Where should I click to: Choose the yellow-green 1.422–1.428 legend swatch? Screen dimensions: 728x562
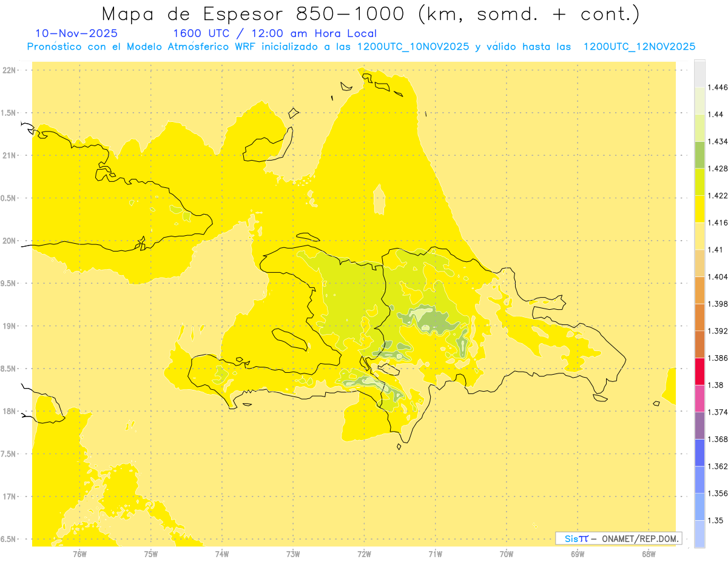[699, 182]
